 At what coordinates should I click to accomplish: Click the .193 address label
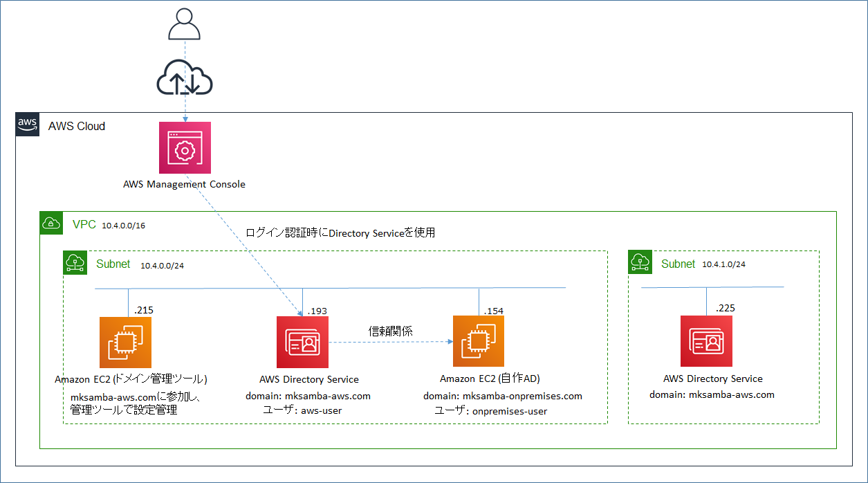(x=317, y=311)
